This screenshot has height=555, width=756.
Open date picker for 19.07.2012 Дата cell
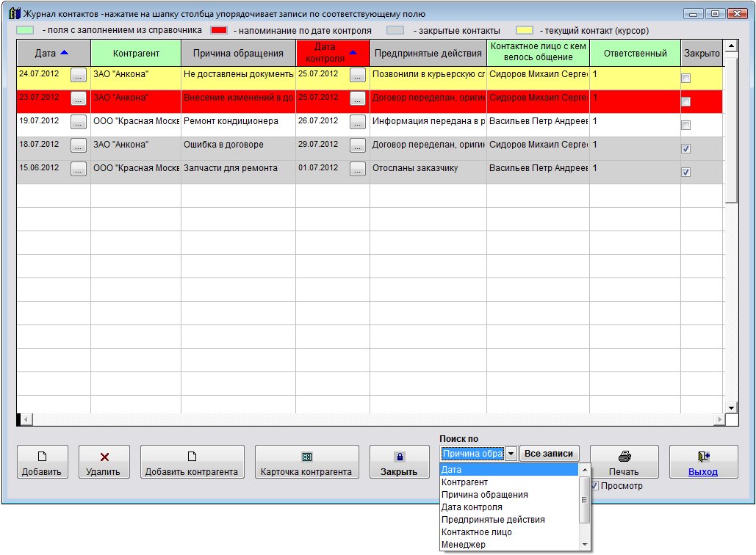[79, 122]
